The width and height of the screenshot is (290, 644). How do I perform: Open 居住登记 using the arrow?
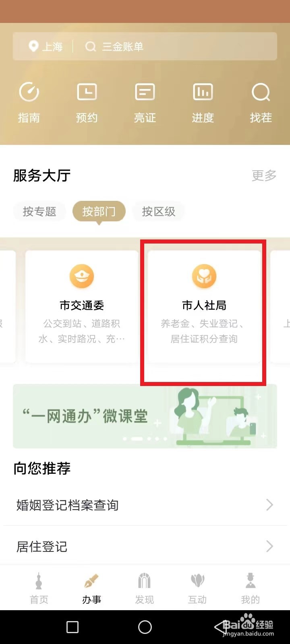(x=270, y=546)
